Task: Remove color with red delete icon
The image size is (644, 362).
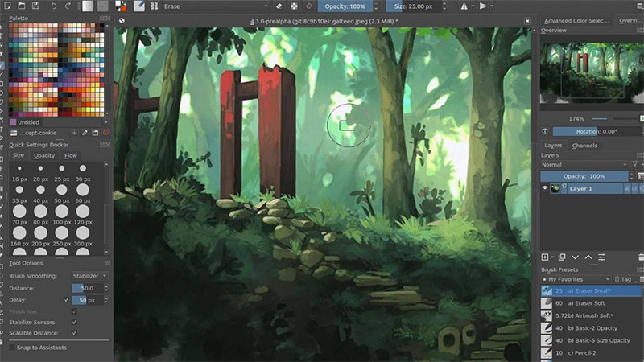Action: click(x=105, y=133)
